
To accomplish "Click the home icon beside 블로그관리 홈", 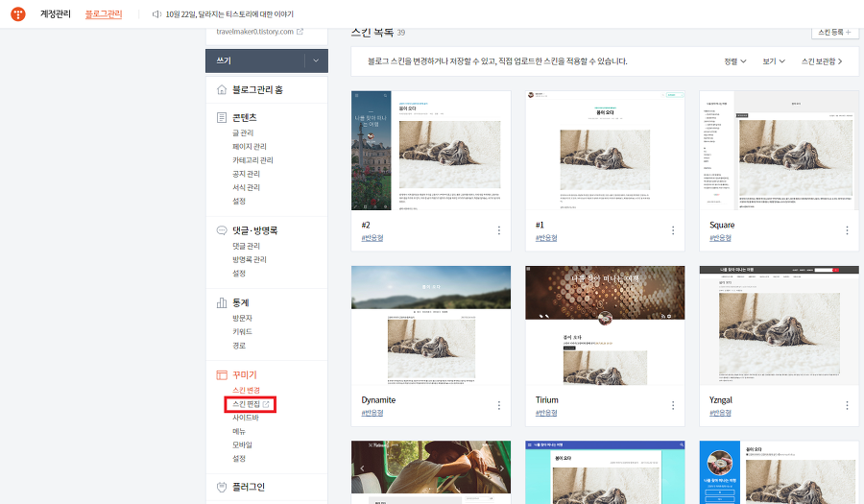I will pyautogui.click(x=222, y=89).
